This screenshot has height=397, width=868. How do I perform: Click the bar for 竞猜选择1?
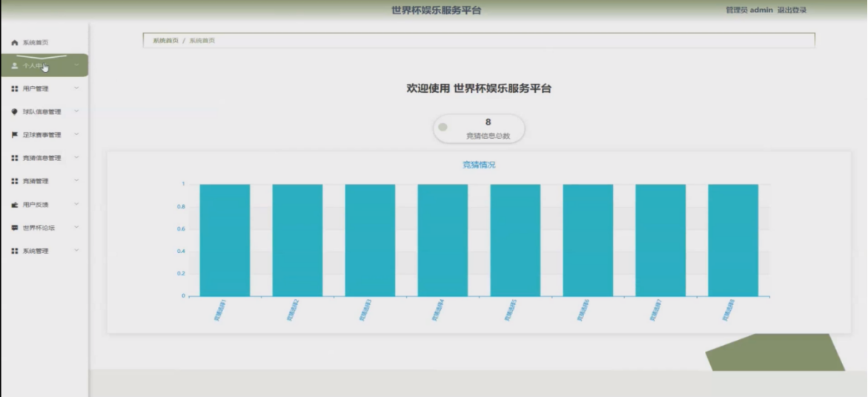(x=225, y=240)
